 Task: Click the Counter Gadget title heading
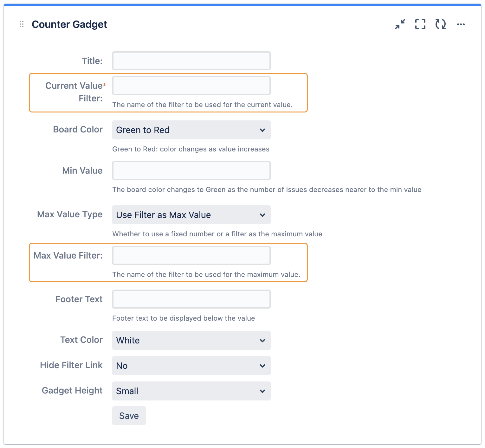click(69, 24)
